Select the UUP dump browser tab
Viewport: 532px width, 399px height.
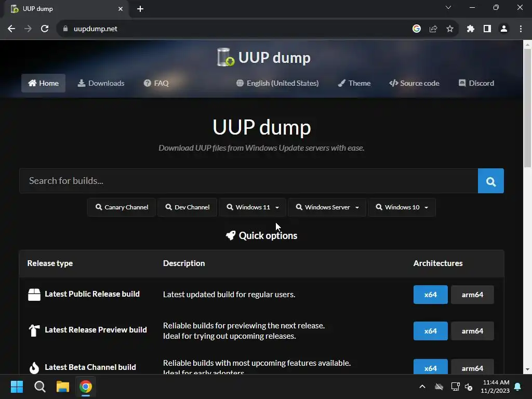(66, 9)
